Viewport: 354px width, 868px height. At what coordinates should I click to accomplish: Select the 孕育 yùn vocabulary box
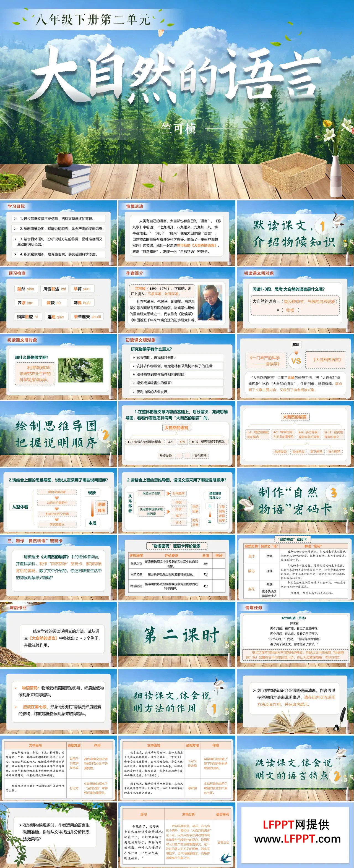tap(83, 289)
